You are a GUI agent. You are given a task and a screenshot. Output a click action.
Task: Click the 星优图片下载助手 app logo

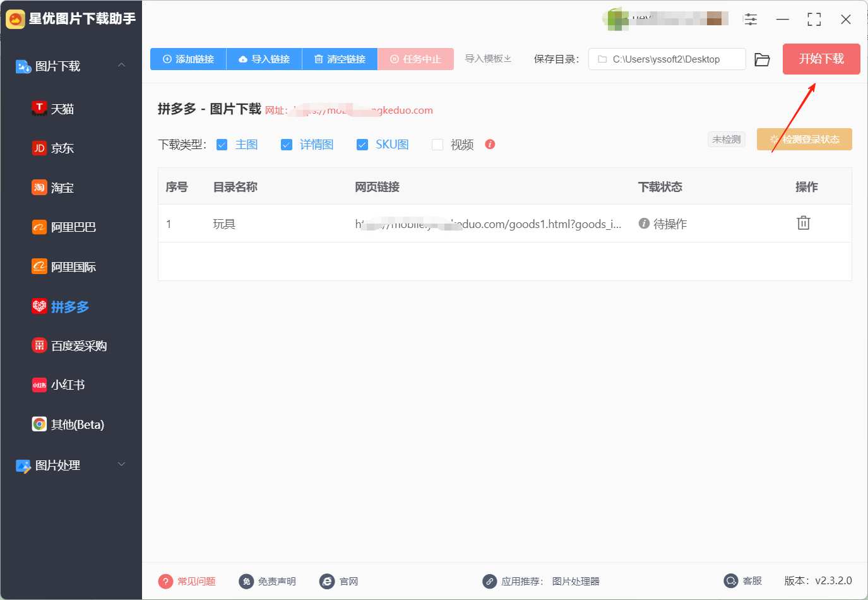click(x=15, y=19)
